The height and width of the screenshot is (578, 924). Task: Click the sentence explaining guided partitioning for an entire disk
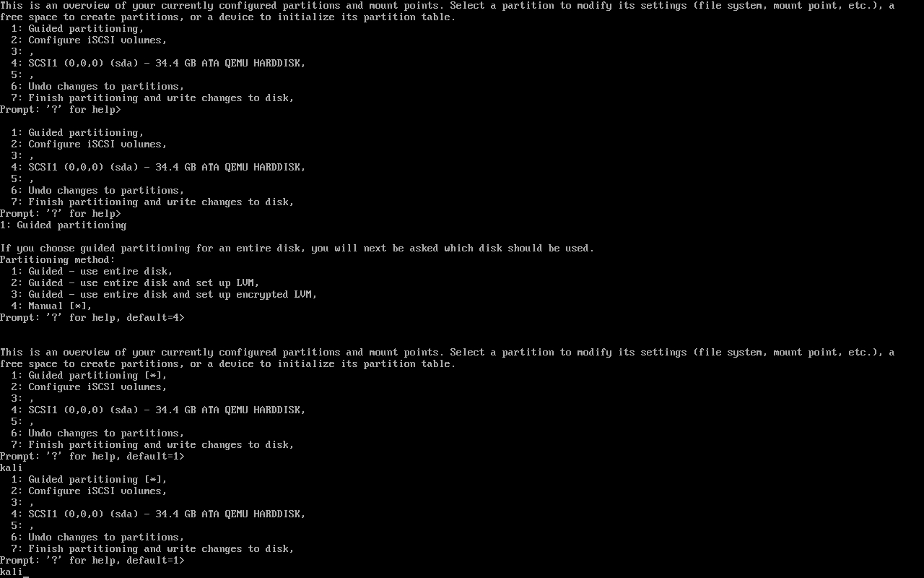[297, 248]
